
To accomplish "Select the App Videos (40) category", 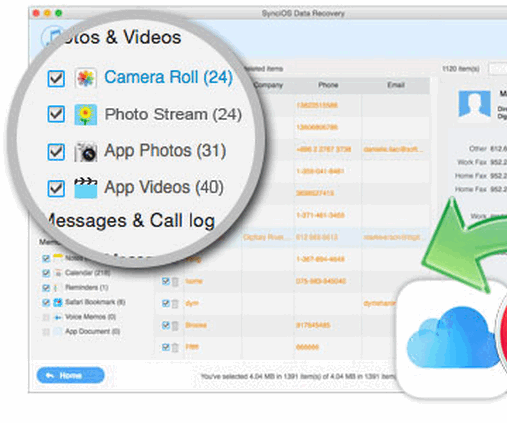I will coord(164,187).
